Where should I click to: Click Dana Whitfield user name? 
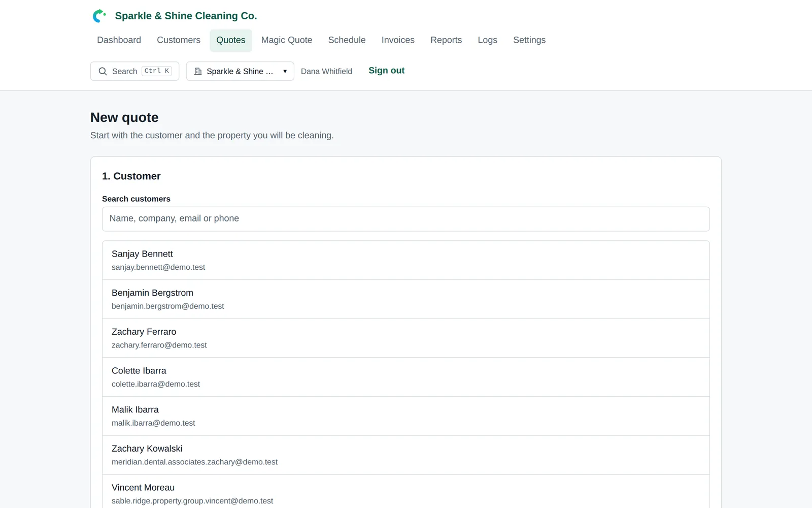(326, 71)
